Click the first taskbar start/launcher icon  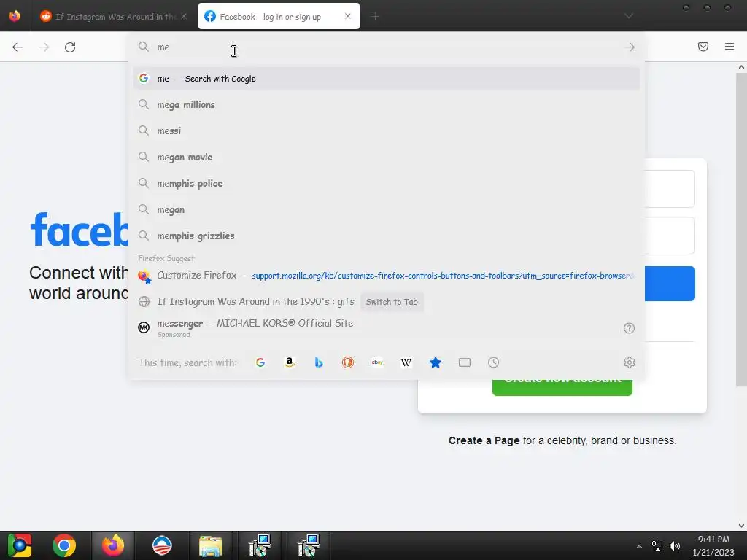click(x=20, y=545)
